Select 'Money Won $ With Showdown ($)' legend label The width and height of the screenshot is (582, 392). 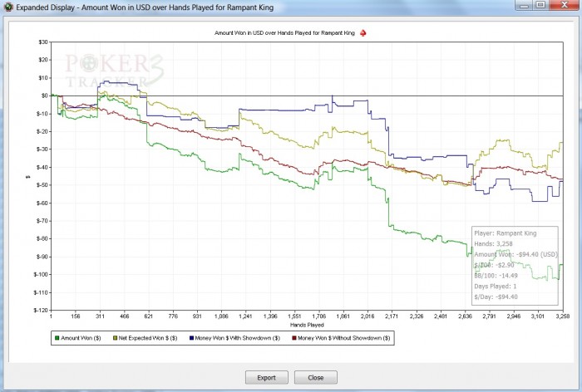click(238, 338)
